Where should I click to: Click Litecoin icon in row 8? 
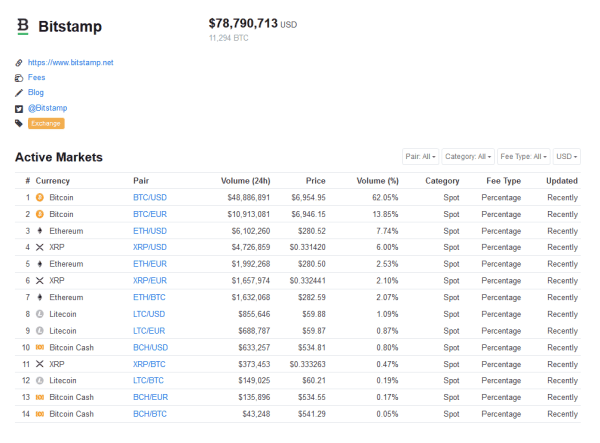click(39, 314)
